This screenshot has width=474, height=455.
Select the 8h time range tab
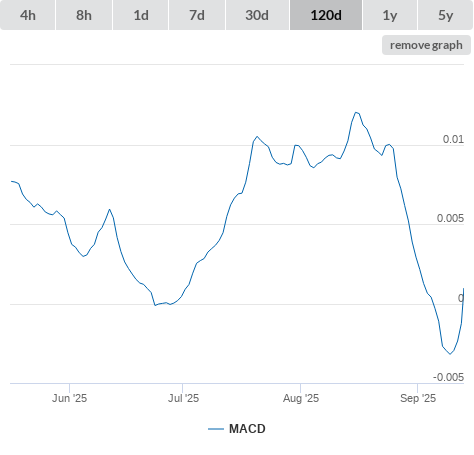click(84, 15)
